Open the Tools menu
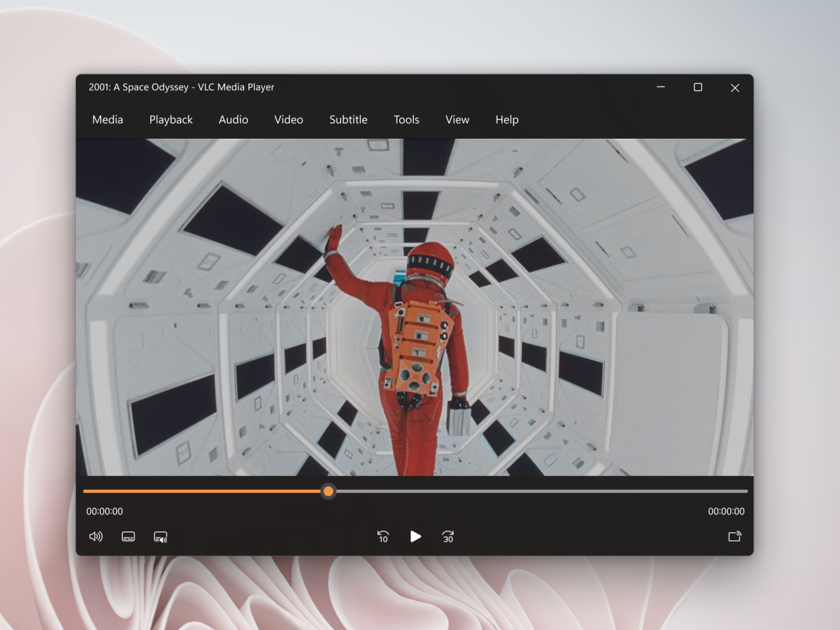 [406, 120]
